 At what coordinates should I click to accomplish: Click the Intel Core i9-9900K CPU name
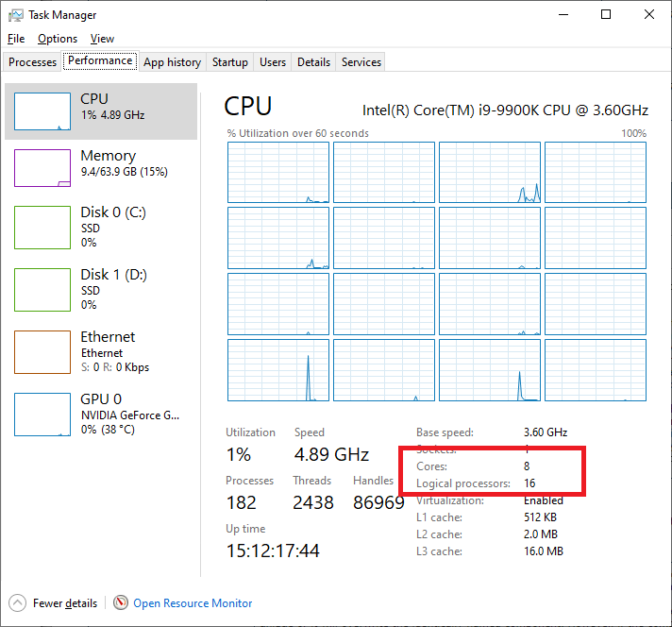coord(505,110)
